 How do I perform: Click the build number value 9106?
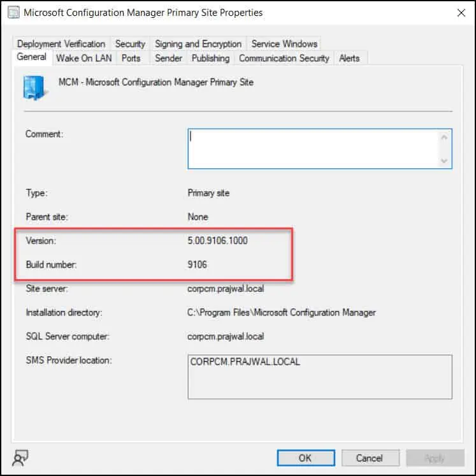tap(197, 264)
